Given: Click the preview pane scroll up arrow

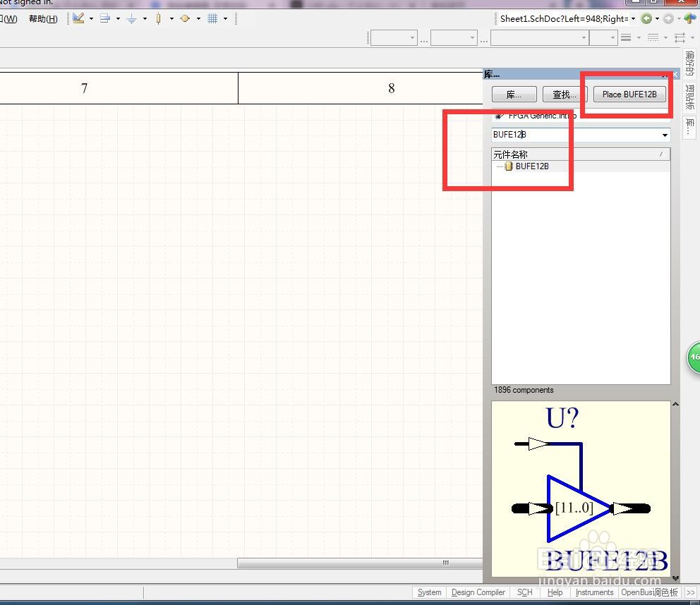Looking at the screenshot, I should [676, 404].
